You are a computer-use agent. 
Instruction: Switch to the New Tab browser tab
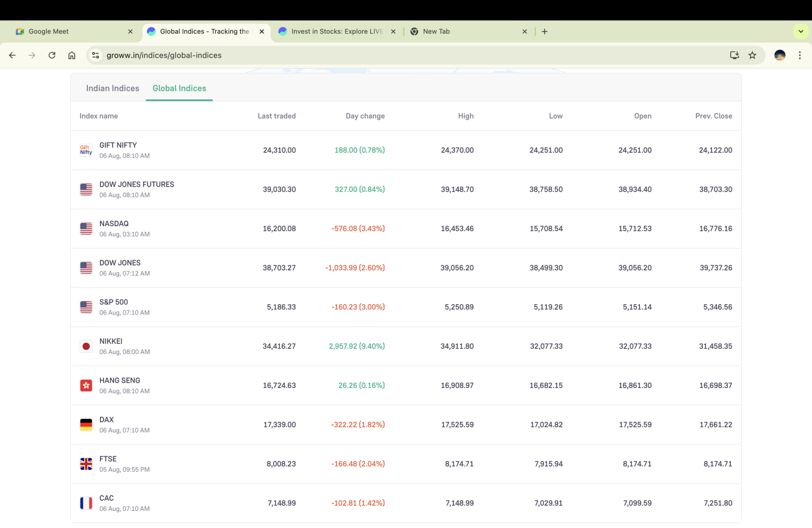pos(468,31)
